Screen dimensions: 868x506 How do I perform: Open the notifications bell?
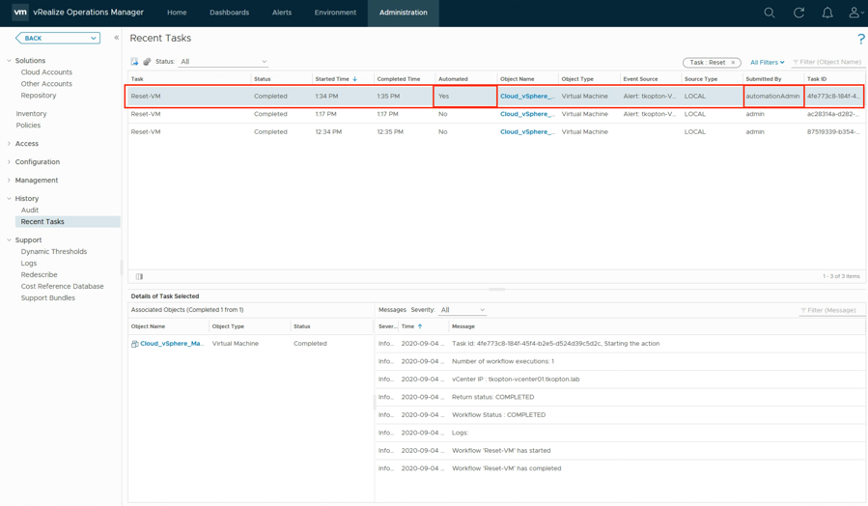tap(827, 13)
